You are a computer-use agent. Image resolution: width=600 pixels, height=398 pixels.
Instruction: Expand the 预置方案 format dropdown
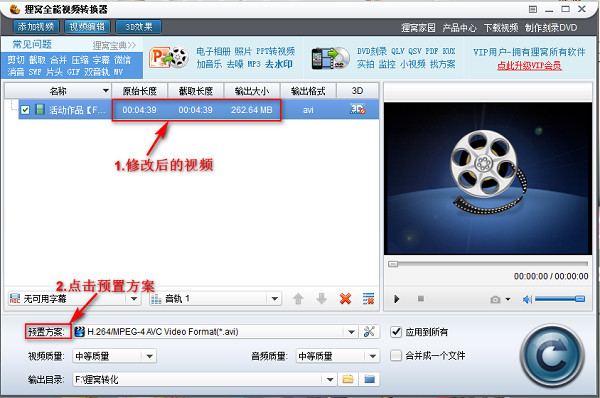(351, 332)
